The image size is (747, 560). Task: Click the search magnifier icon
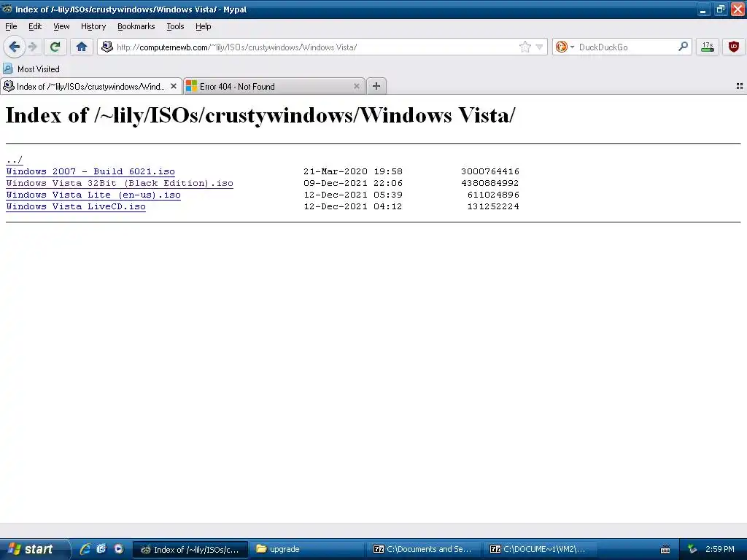(683, 47)
